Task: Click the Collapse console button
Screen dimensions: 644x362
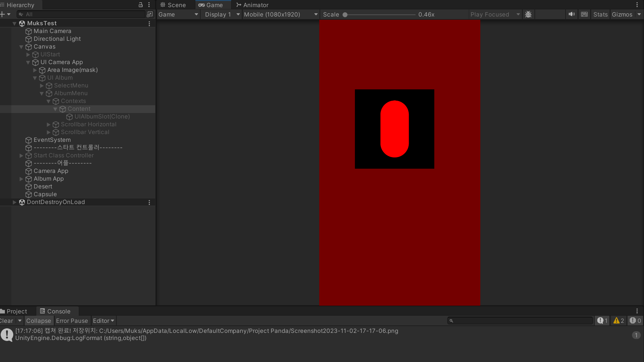Action: click(39, 321)
